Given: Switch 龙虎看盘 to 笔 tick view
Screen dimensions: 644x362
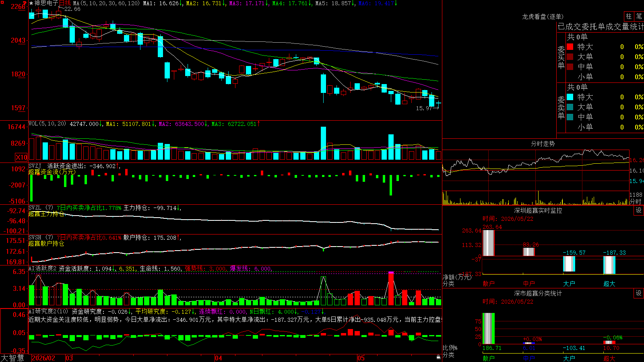Looking at the screenshot, I should pos(639,16).
